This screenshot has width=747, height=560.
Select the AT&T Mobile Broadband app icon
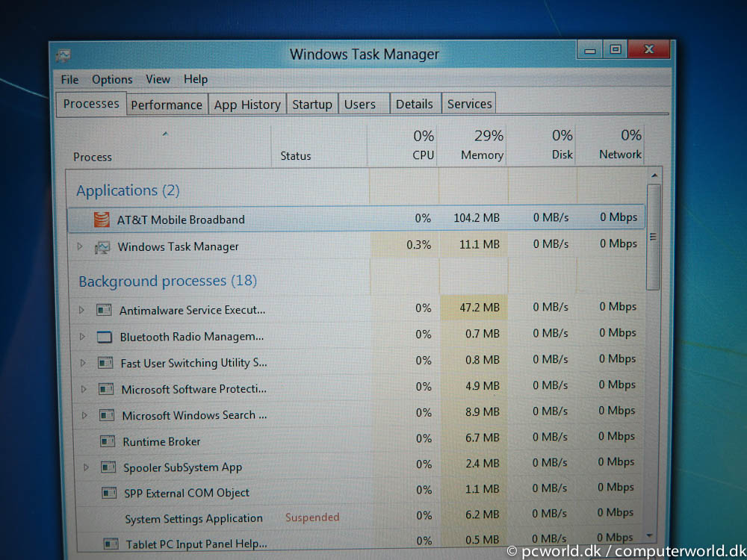pyautogui.click(x=102, y=219)
